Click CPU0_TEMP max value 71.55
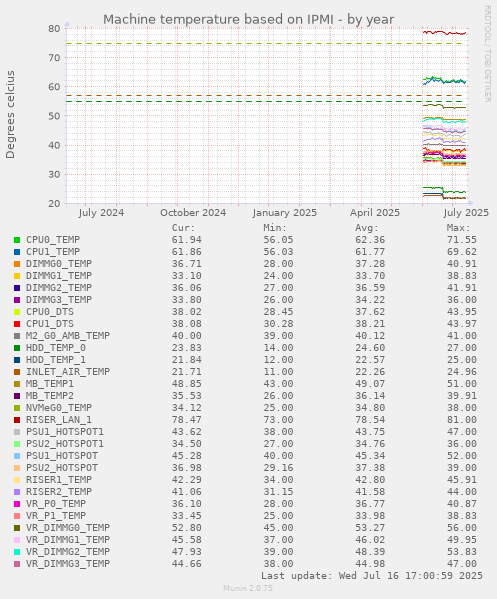497x599 pixels. coord(462,240)
